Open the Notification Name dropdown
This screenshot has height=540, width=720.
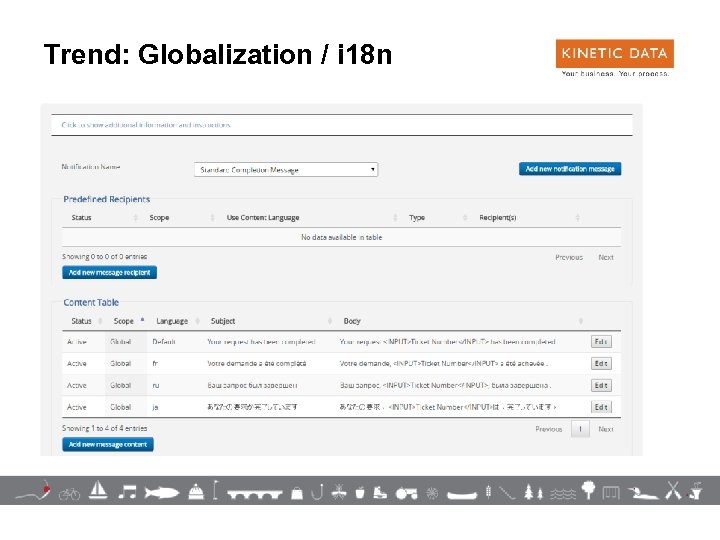pyautogui.click(x=286, y=169)
